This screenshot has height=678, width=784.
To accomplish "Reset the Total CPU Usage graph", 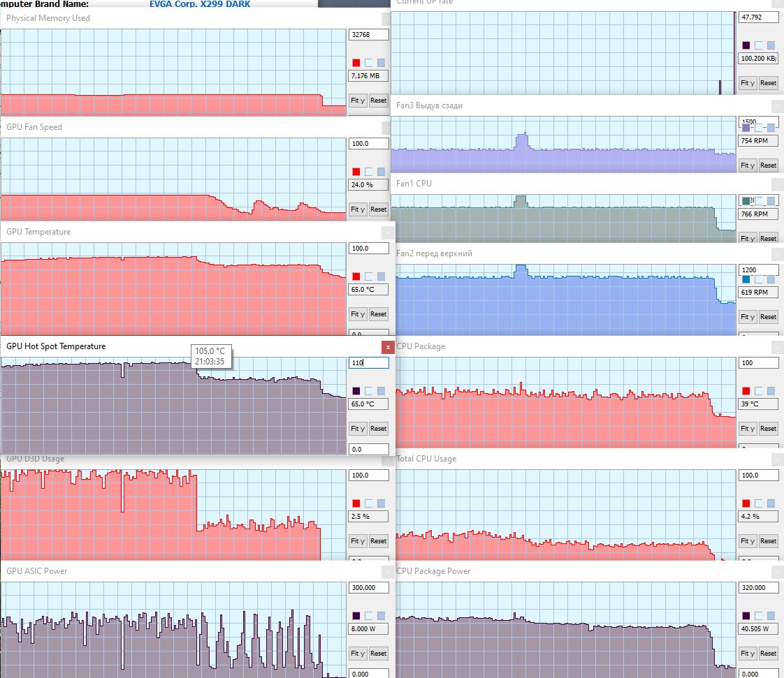I will tap(769, 541).
